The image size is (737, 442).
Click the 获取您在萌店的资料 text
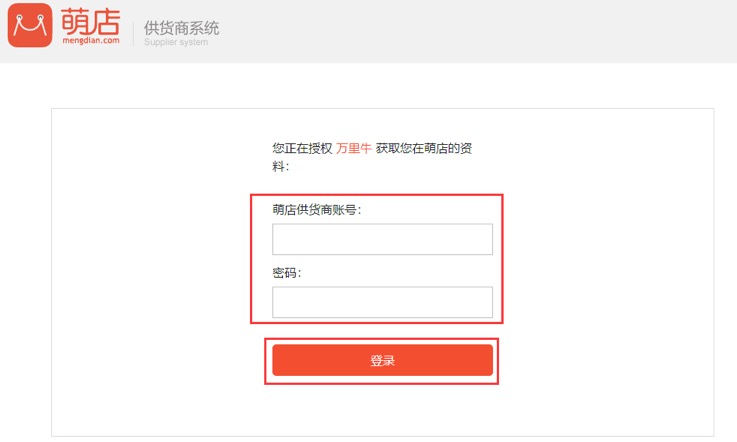pos(431,148)
